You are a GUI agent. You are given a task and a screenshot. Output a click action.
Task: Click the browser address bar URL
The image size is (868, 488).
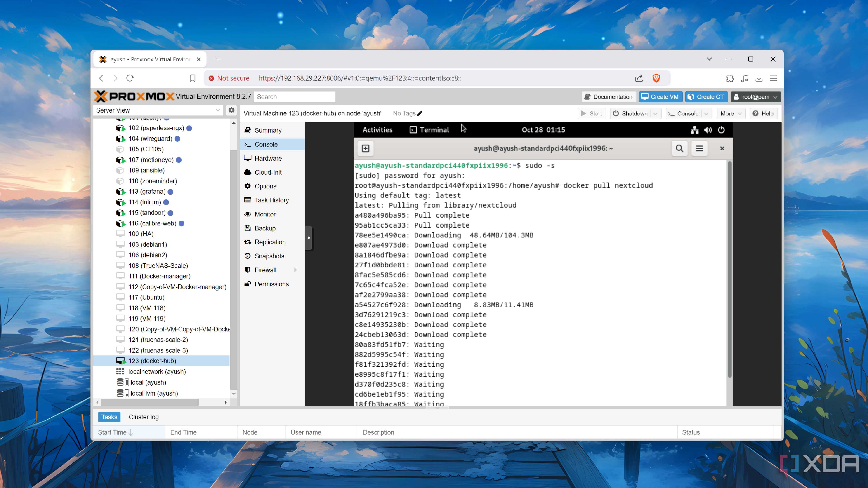[360, 78]
